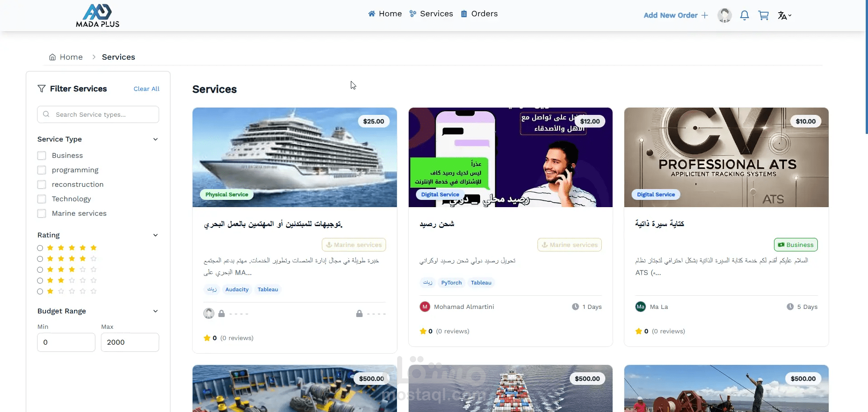Collapse the Budget Range section
Viewport: 868px width, 412px height.
click(x=156, y=311)
